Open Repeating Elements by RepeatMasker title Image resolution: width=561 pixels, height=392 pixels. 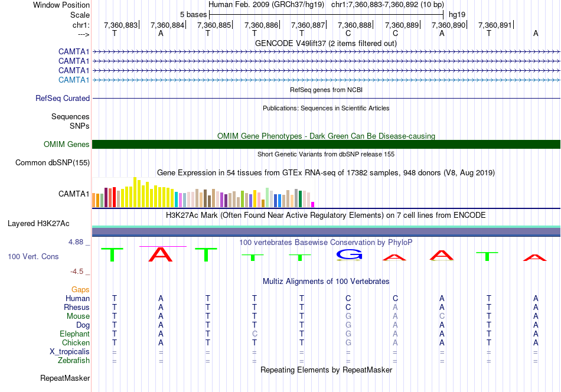[326, 370]
